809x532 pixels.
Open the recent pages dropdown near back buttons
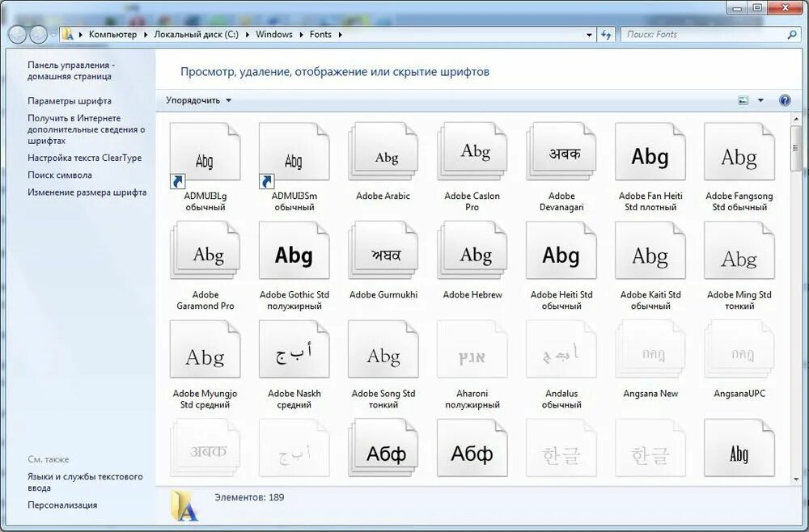tap(53, 35)
